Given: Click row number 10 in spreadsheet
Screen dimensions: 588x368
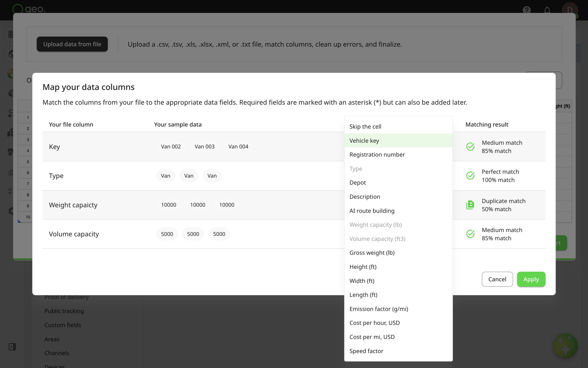Looking at the screenshot, I should (x=28, y=217).
